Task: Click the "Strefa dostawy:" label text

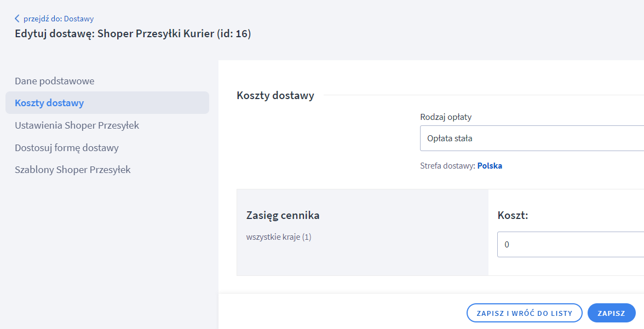Action: (x=447, y=166)
